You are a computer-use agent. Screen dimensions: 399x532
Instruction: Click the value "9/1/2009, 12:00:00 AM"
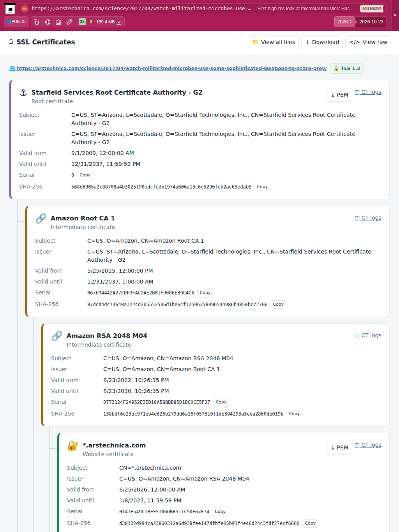pos(102,153)
